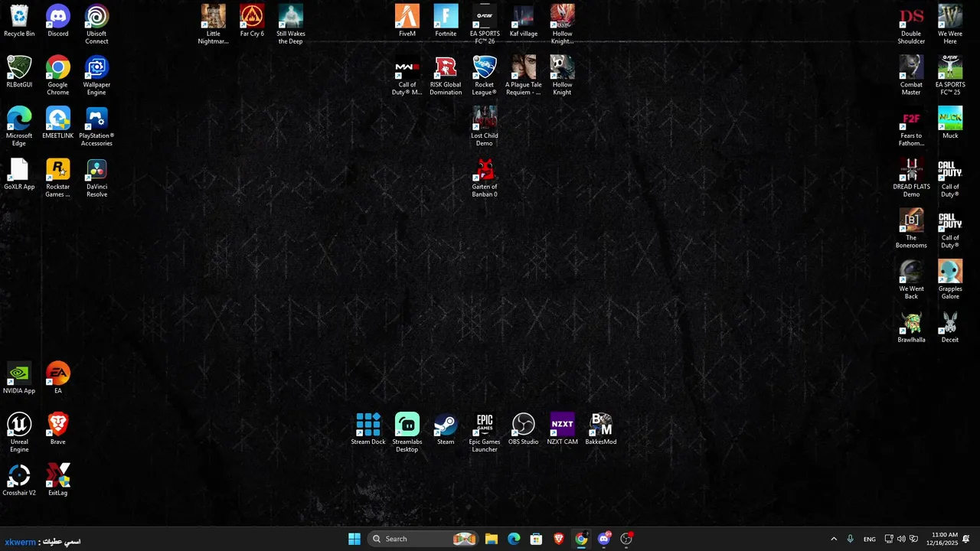980x551 pixels.
Task: Launch Rocket League from the desktop
Action: 485,76
